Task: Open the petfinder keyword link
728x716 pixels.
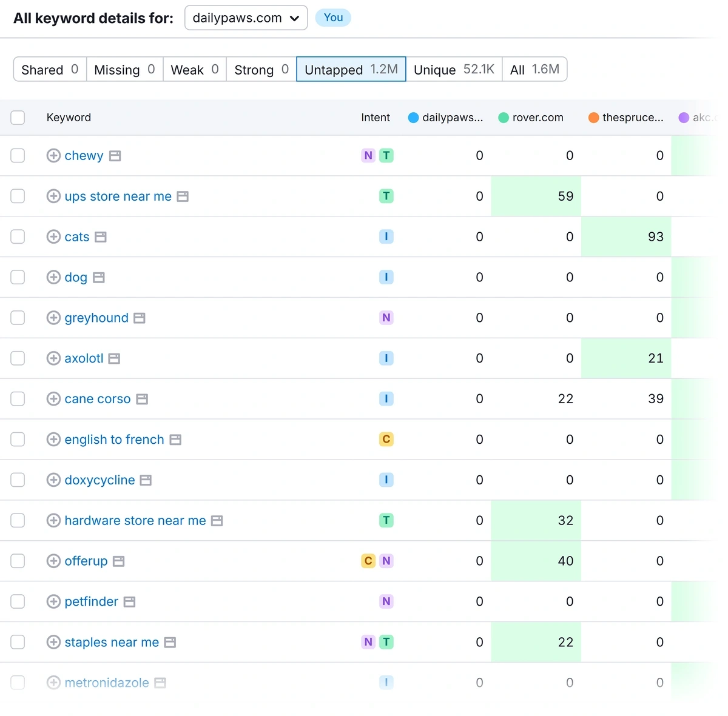Action: [92, 601]
